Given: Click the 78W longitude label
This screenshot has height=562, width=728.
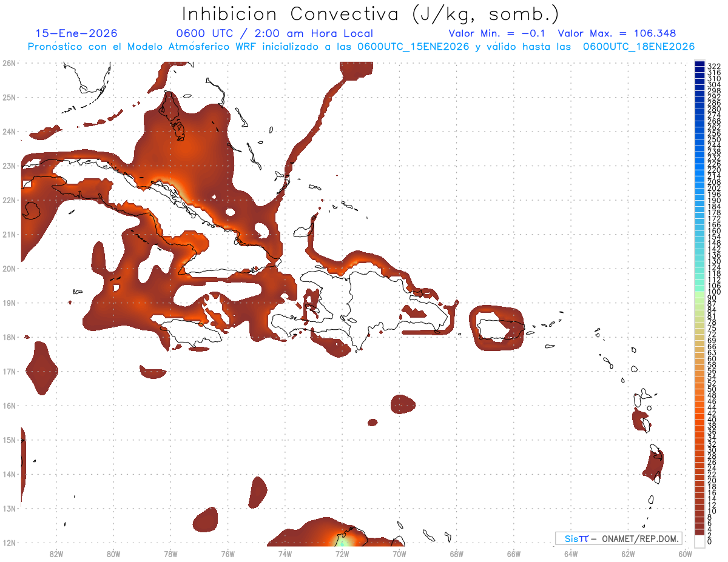Looking at the screenshot, I should tap(170, 554).
